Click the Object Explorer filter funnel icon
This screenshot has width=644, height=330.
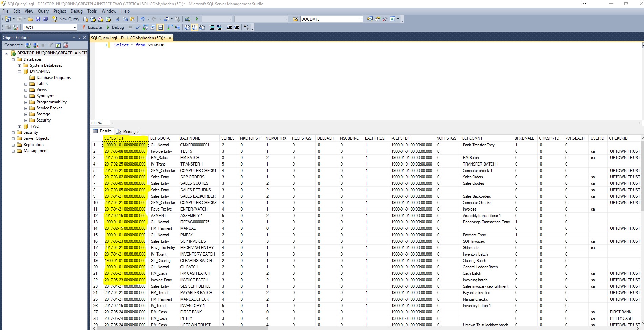(x=50, y=45)
